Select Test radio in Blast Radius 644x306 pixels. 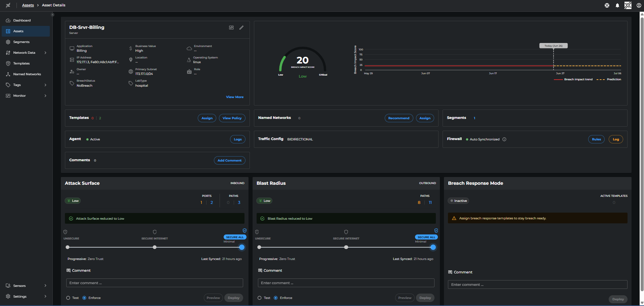[x=260, y=298]
